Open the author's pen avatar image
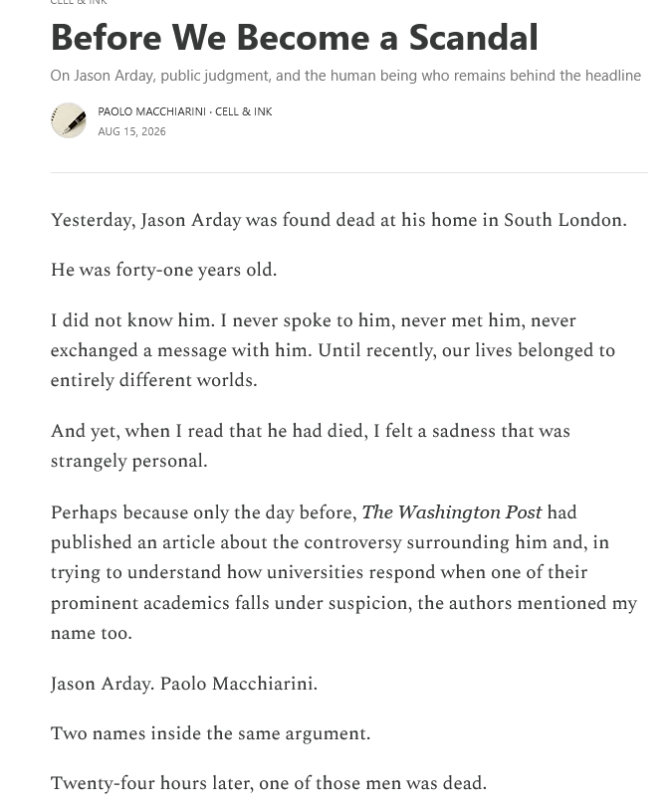Viewport: 672px width, 808px height. coord(68,120)
